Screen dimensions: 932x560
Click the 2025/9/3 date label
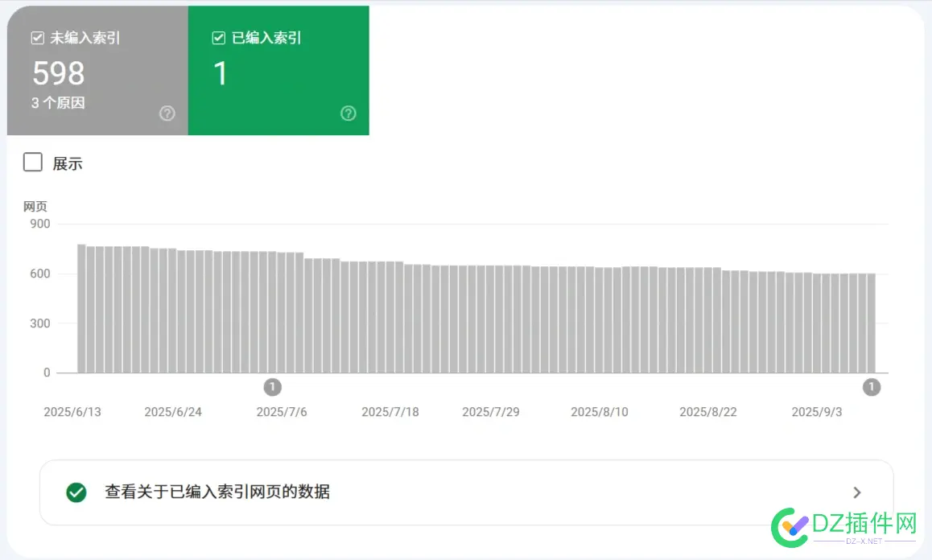pos(815,411)
